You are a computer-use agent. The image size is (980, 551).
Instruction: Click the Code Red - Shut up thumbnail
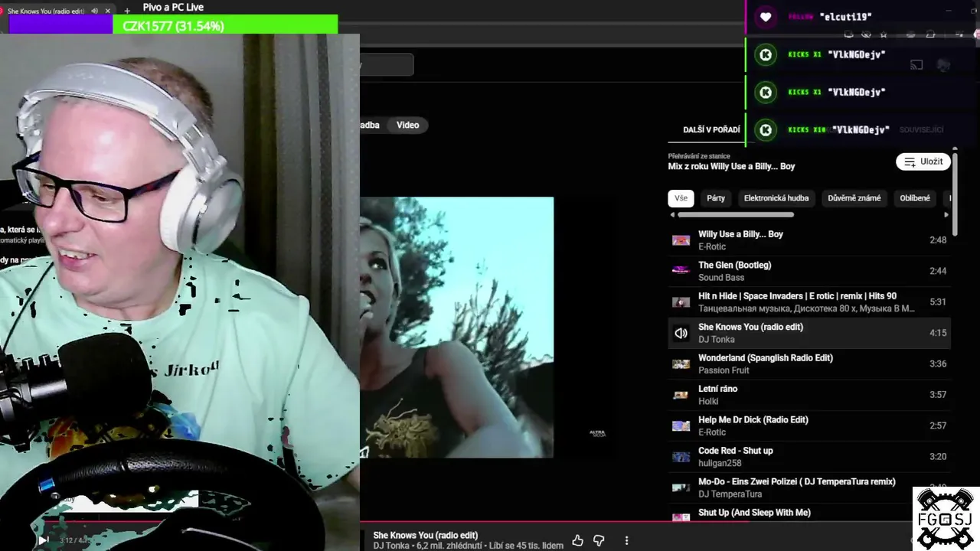681,457
